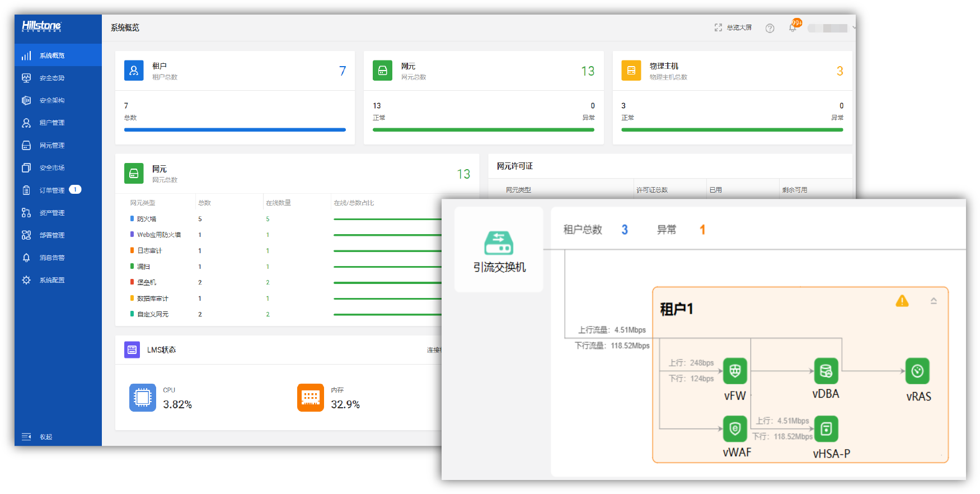Image resolution: width=980 pixels, height=494 pixels.
Task: Click the Hillstone Networks logo
Action: coord(41,26)
